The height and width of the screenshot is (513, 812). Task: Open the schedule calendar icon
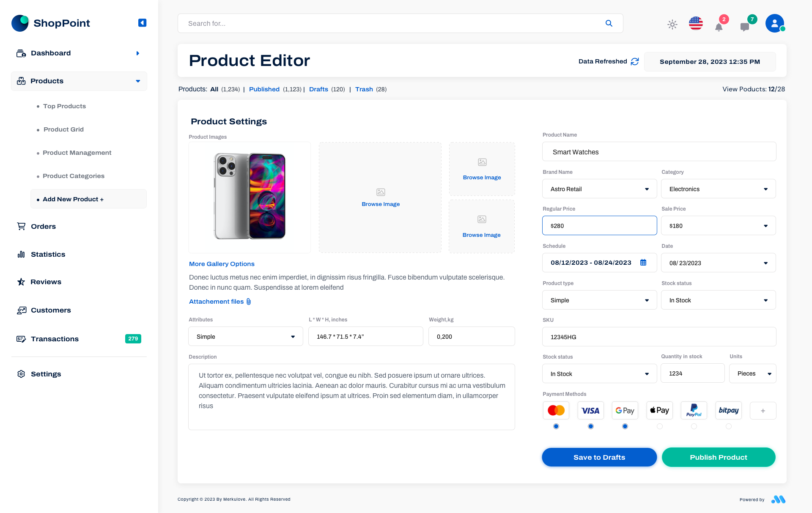tap(643, 262)
